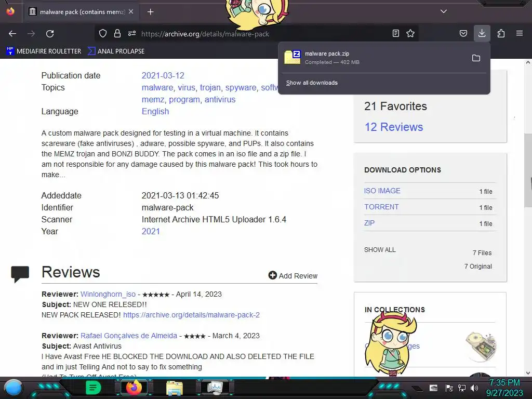Go back to previous page
Image resolution: width=532 pixels, height=399 pixels.
12,34
